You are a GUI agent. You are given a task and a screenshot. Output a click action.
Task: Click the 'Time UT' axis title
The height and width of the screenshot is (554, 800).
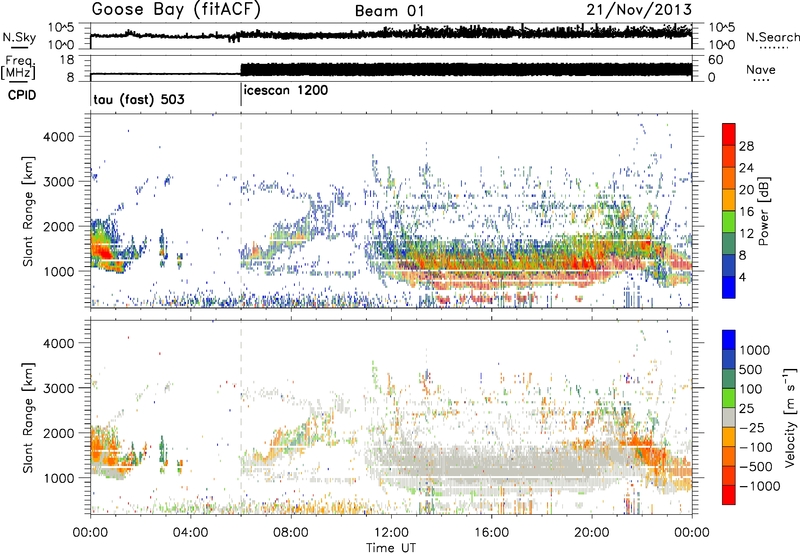tap(391, 548)
